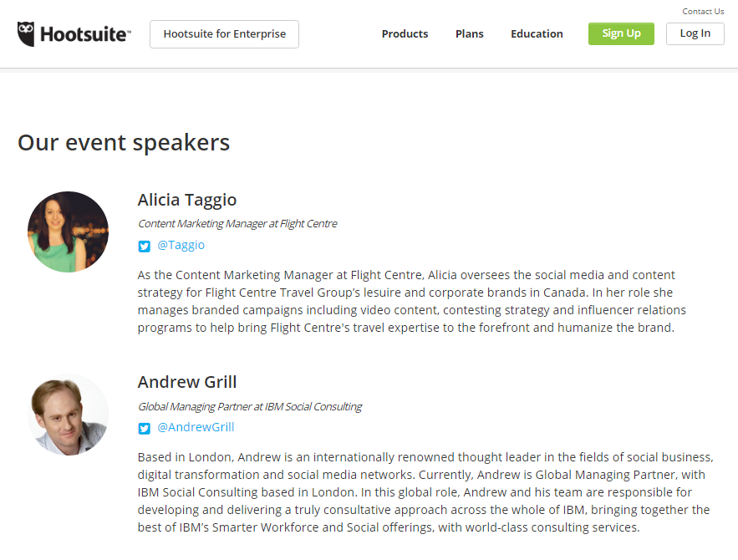
Task: Click Hootsuite for Enterprise button
Action: click(225, 34)
